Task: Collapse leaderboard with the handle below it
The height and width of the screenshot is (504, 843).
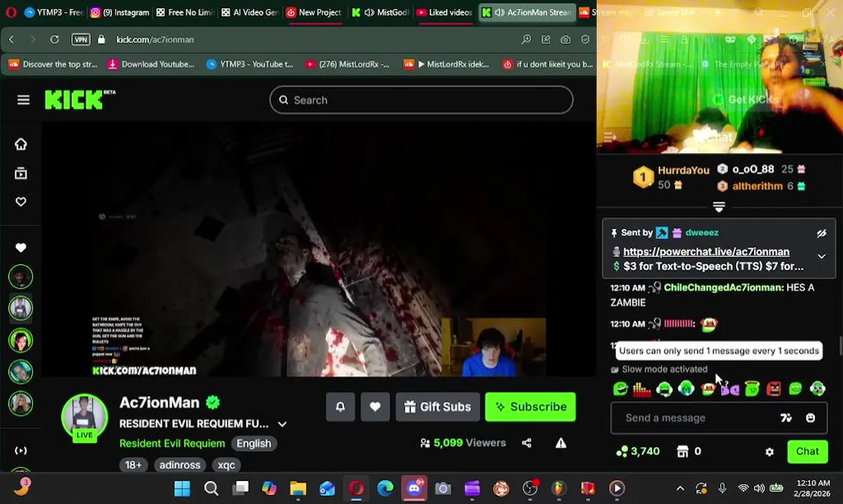Action: 718,206
